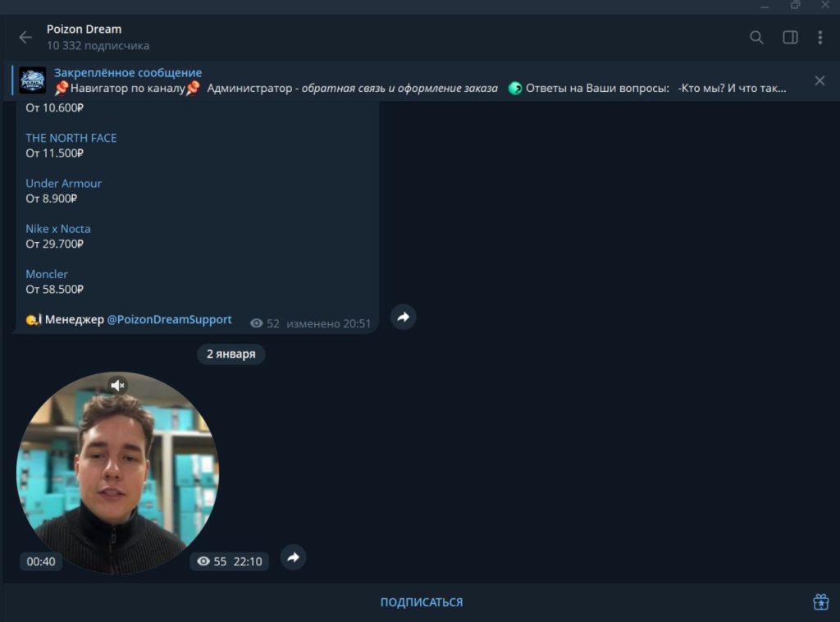
Task: Forward the round video message
Action: coord(293,558)
